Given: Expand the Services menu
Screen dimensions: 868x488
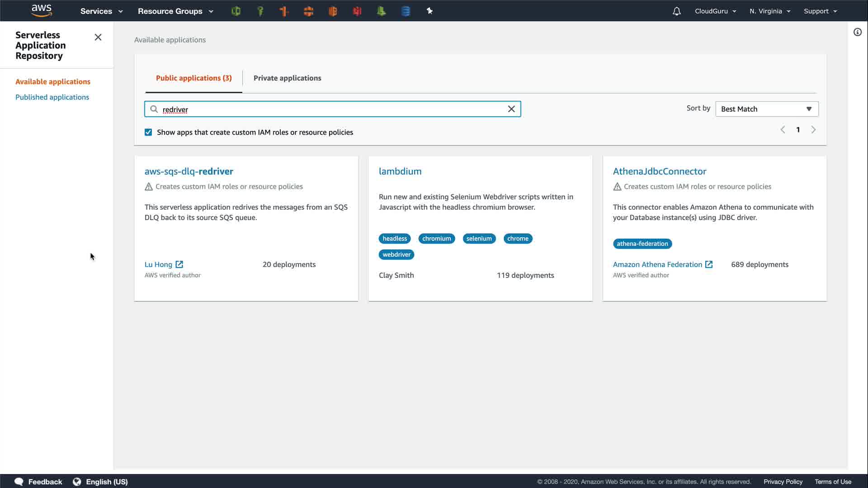Looking at the screenshot, I should (101, 11).
